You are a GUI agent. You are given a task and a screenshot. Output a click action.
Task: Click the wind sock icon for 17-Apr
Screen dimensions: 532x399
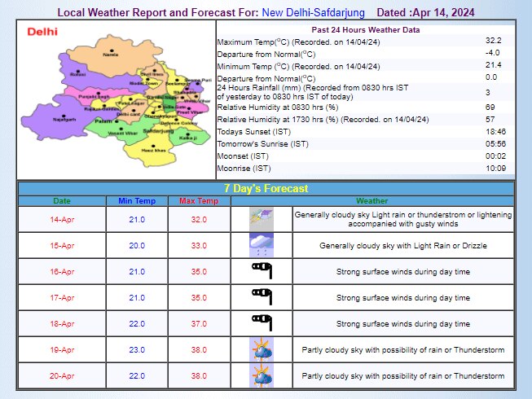pyautogui.click(x=262, y=297)
